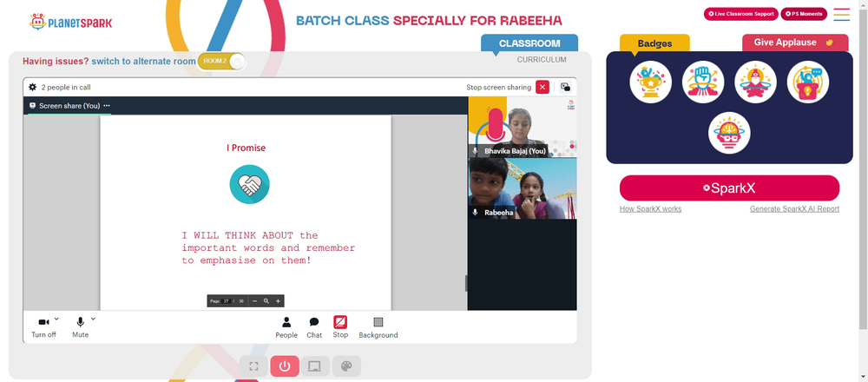Open the People panel
Screen dimensions: 868x382
coord(286,327)
